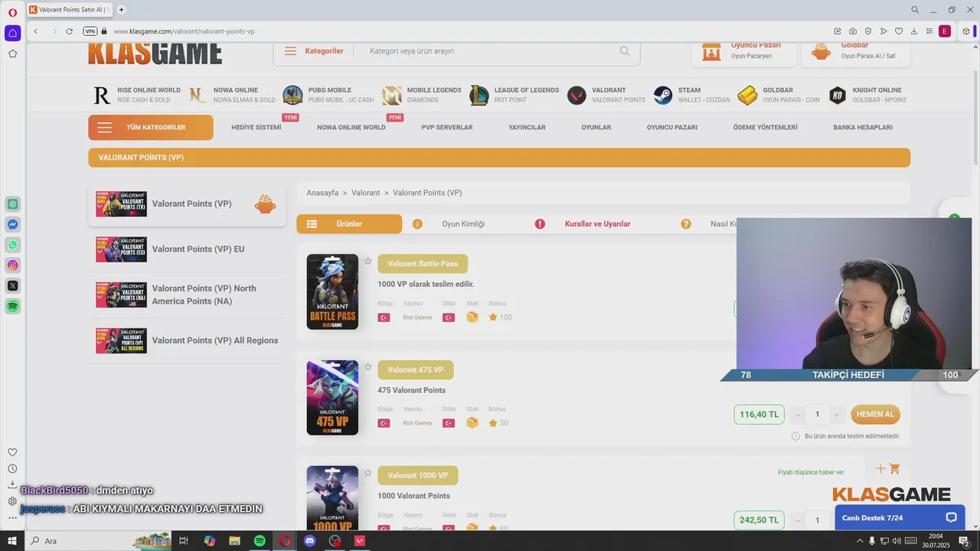Image resolution: width=980 pixels, height=551 pixels.
Task: Click Hemen Al for 475 VP
Action: pyautogui.click(x=875, y=414)
